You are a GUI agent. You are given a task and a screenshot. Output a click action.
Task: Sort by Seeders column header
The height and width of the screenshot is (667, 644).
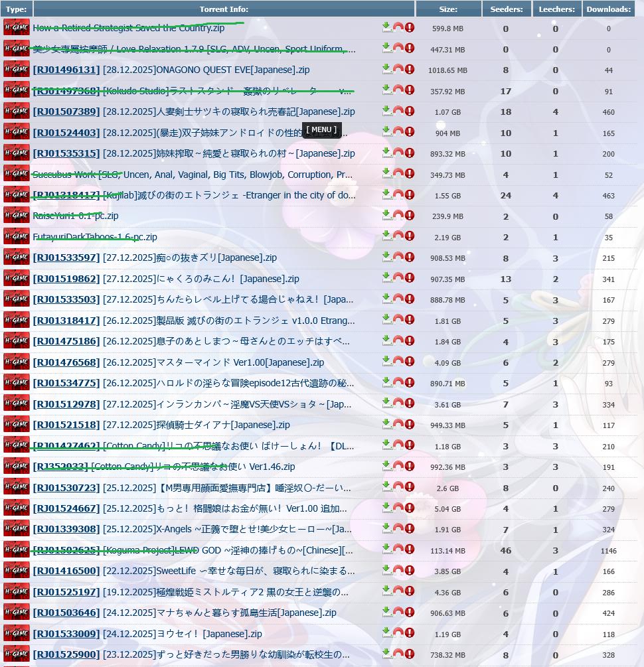pos(507,9)
